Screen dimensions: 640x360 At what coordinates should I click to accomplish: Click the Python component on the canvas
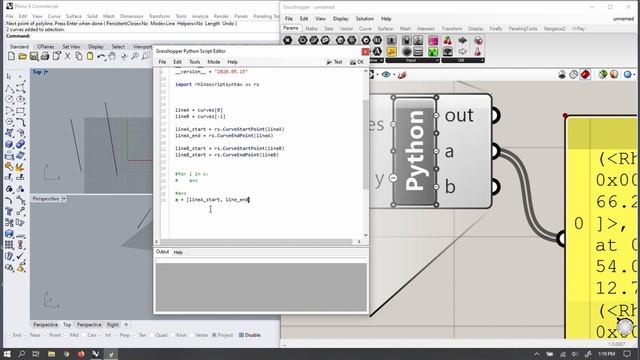415,151
